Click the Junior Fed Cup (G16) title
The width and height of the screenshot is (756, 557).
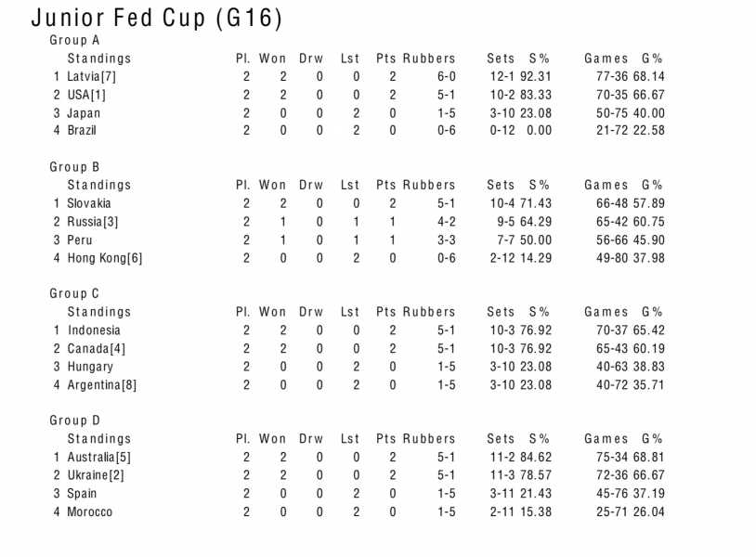pos(157,19)
